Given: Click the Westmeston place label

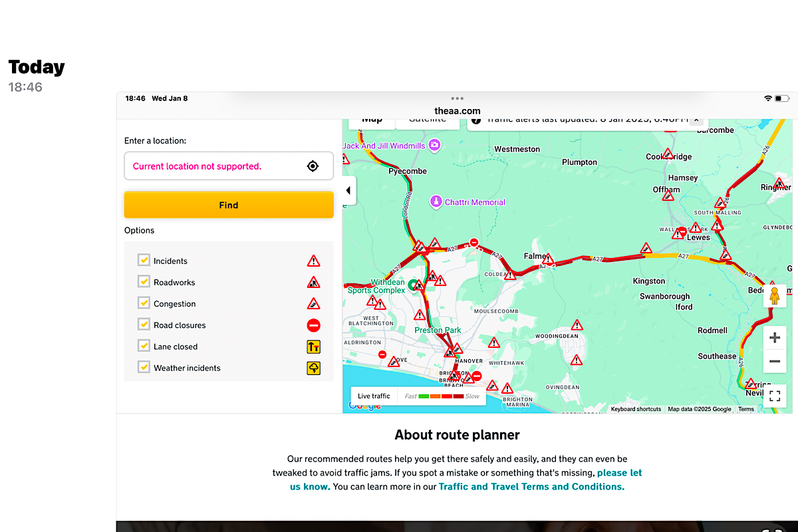Looking at the screenshot, I should [517, 149].
